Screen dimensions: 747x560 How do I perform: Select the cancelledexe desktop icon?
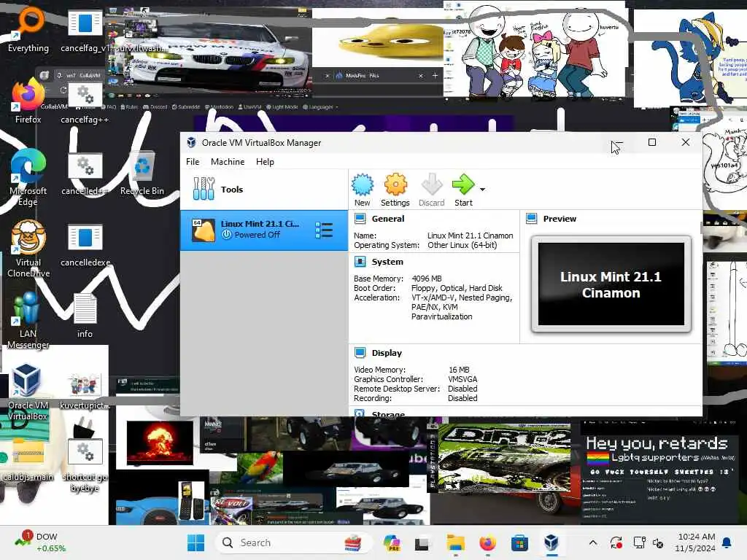click(x=85, y=245)
